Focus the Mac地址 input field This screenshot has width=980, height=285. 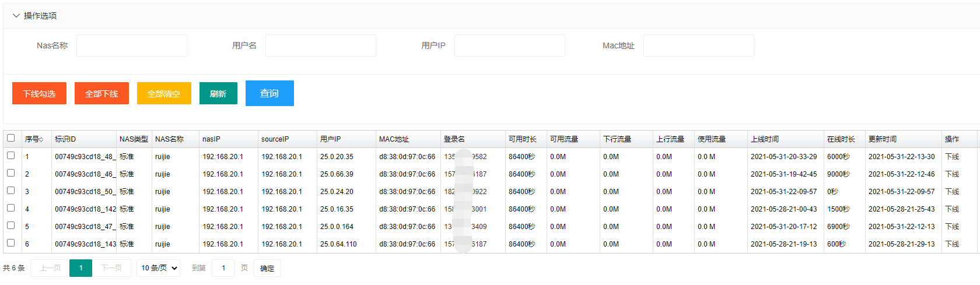coord(699,45)
